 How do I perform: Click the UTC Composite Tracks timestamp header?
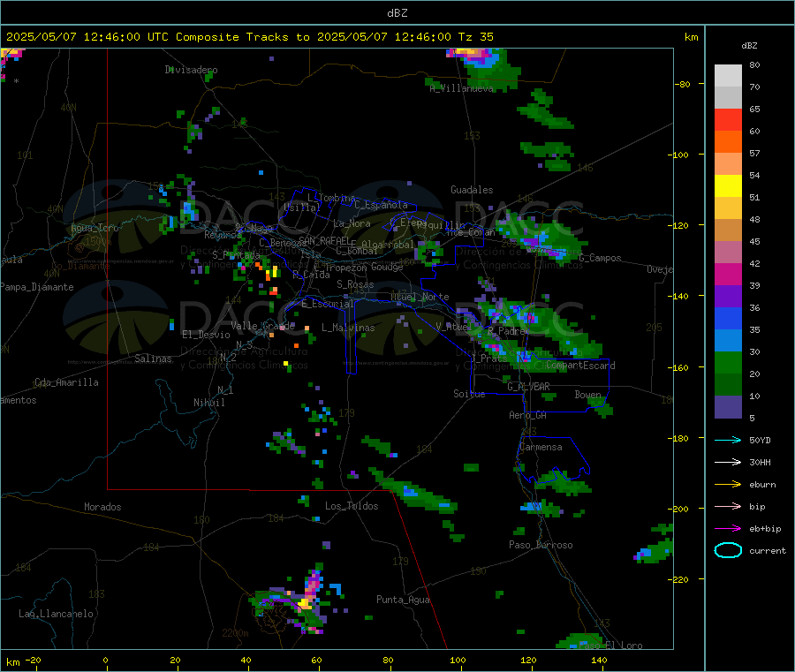(249, 37)
